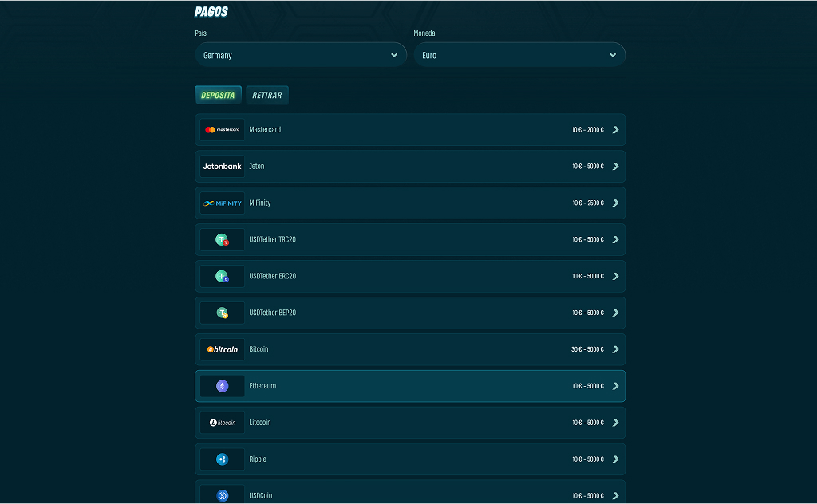817x504 pixels.
Task: Select the USDTether TRC20 label
Action: (x=273, y=239)
